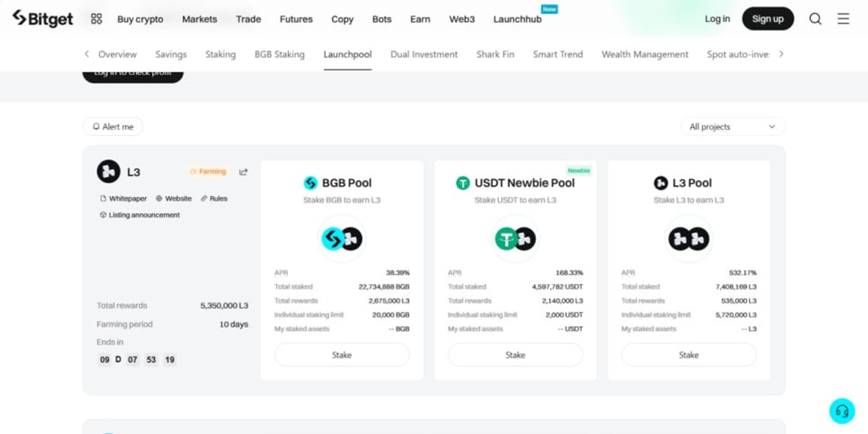Screen dimensions: 868x434
Task: Switch to the Spot auto-invest tab
Action: pos(738,55)
